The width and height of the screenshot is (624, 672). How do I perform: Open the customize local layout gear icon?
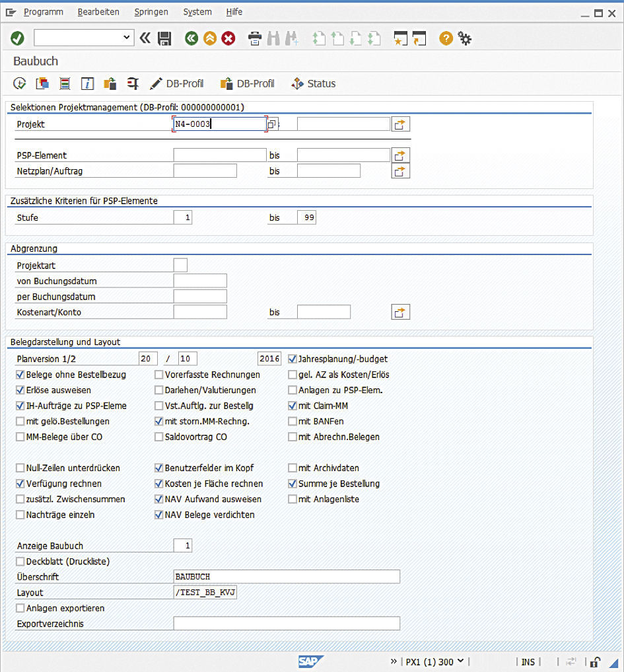point(465,38)
